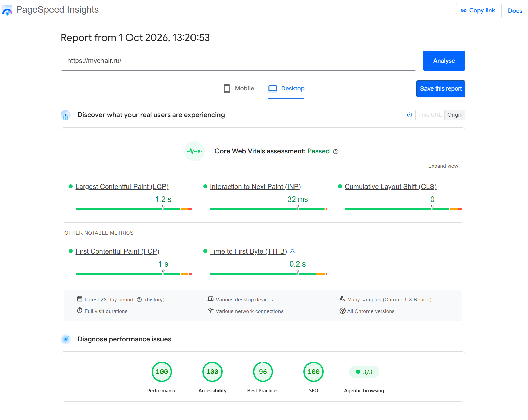The height and width of the screenshot is (420, 528).
Task: Click the samples icon beside Many samples
Action: 342,299
